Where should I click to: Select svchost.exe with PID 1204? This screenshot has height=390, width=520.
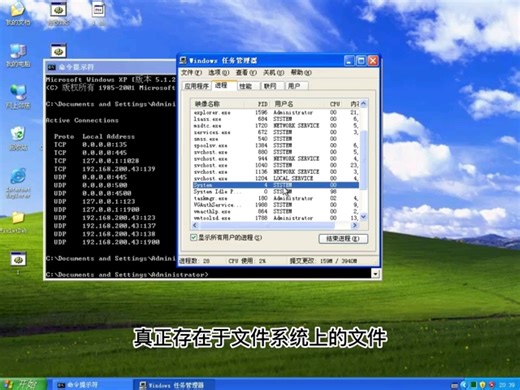point(276,178)
